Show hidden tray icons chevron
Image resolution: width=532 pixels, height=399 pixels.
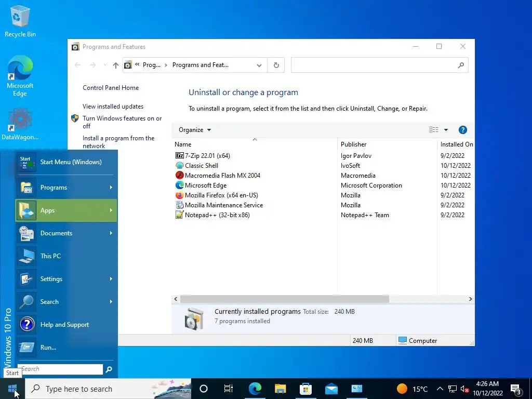440,389
